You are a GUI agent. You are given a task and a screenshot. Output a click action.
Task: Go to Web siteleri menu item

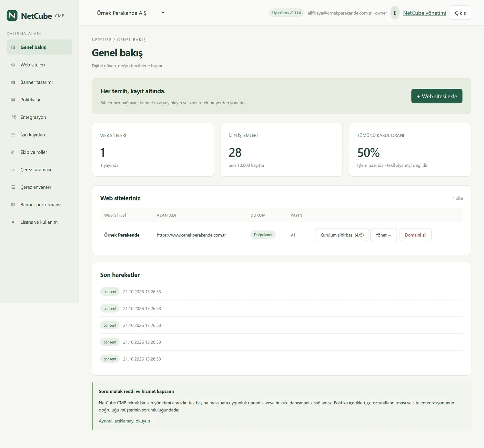[39, 65]
